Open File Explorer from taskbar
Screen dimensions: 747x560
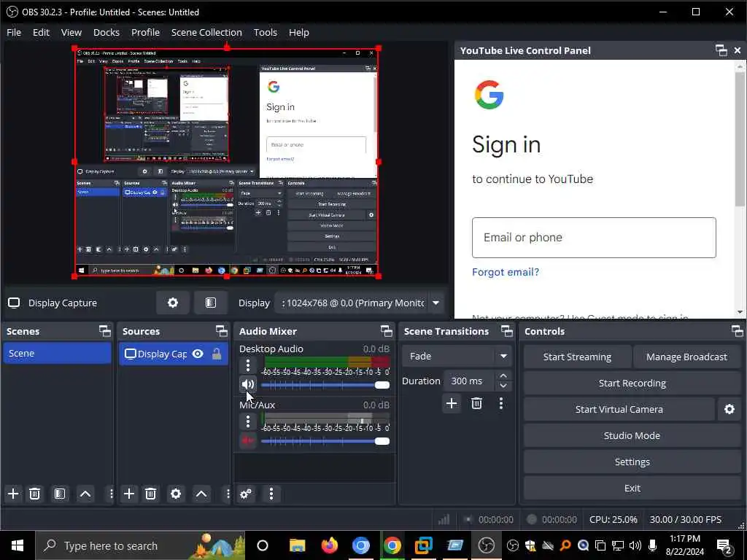(x=298, y=545)
